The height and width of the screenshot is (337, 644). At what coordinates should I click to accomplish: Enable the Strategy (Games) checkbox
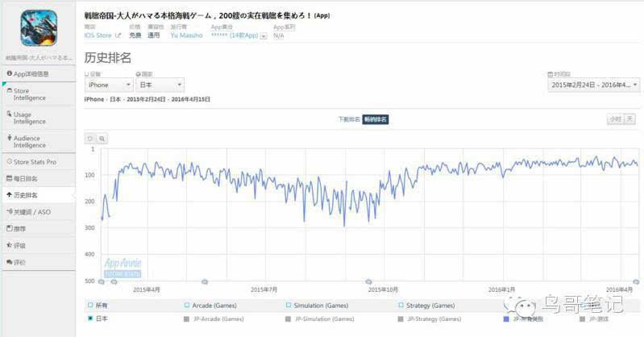click(x=400, y=306)
